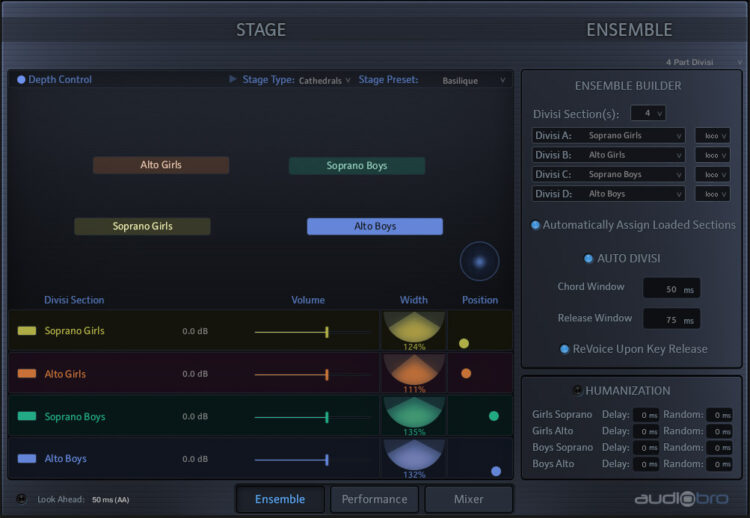Toggle Depth Control on the stage
This screenshot has height=518, width=750.
point(21,79)
